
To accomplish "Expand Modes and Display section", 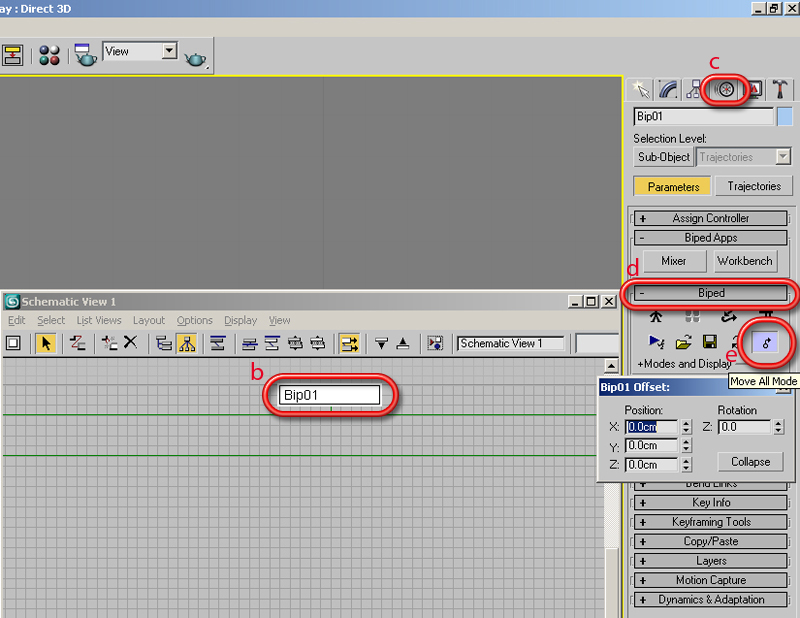I will coord(685,364).
